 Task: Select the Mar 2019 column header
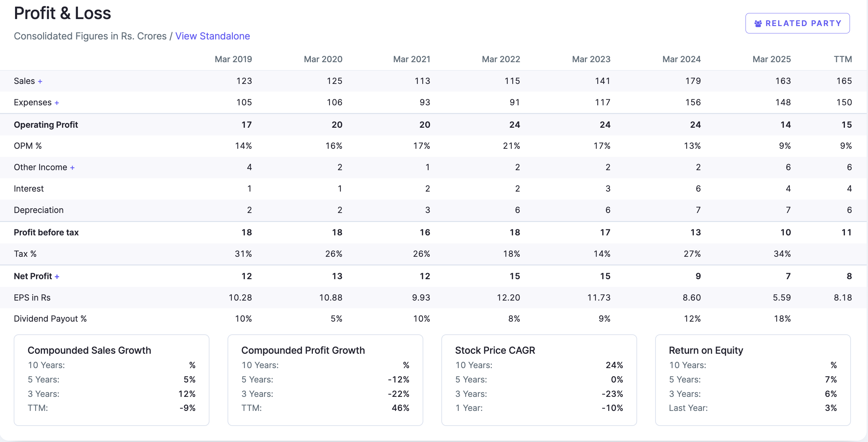[233, 59]
